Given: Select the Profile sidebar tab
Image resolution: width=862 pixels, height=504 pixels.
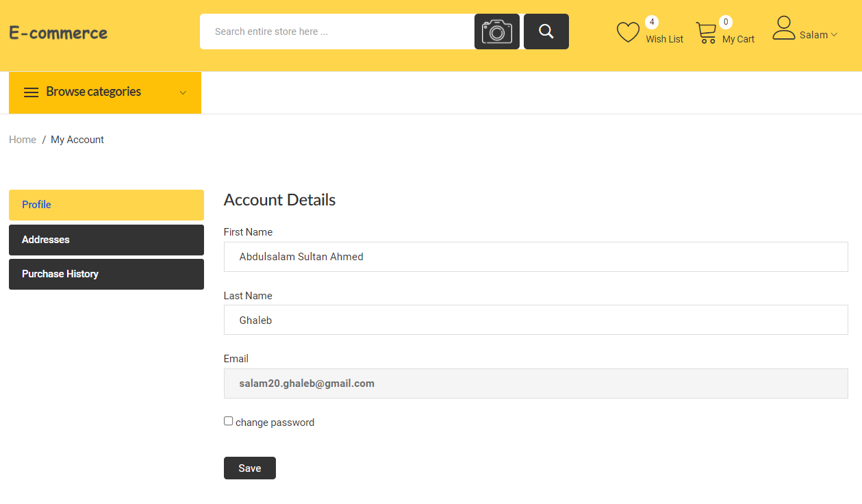Looking at the screenshot, I should pos(106,205).
